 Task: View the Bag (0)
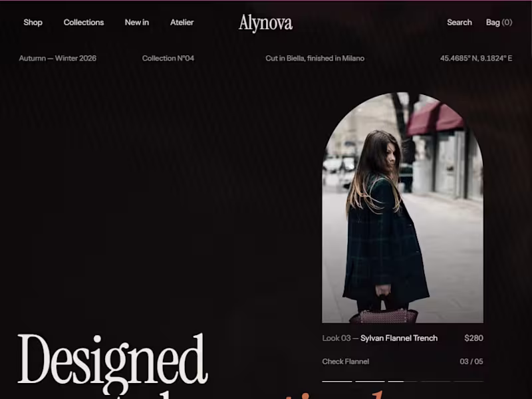(499, 23)
